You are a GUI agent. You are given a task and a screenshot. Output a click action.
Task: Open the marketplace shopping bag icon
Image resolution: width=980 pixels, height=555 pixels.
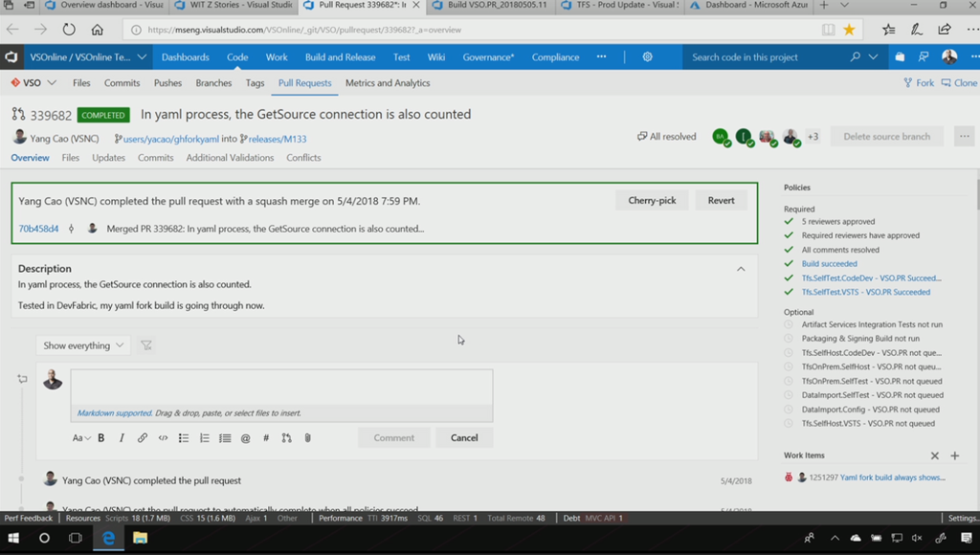pos(900,56)
